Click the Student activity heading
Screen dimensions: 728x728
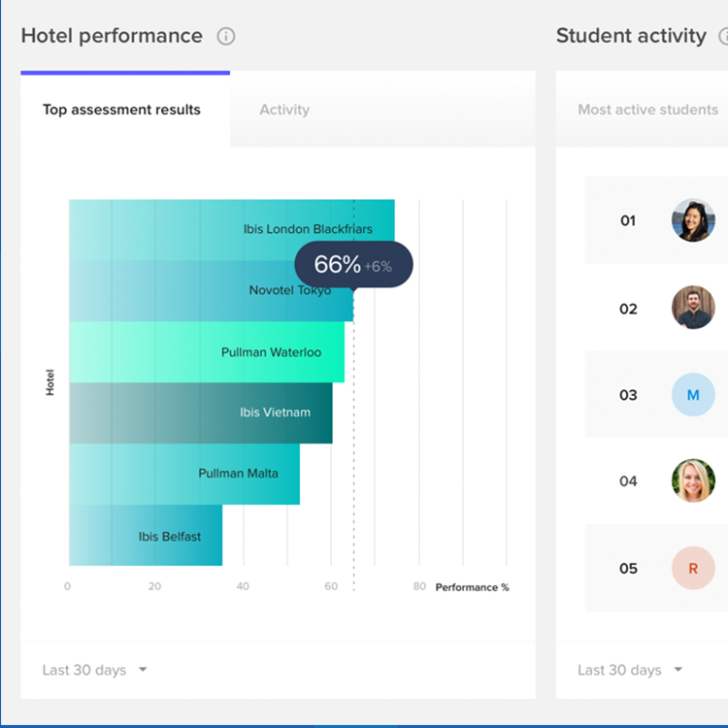pos(632,36)
